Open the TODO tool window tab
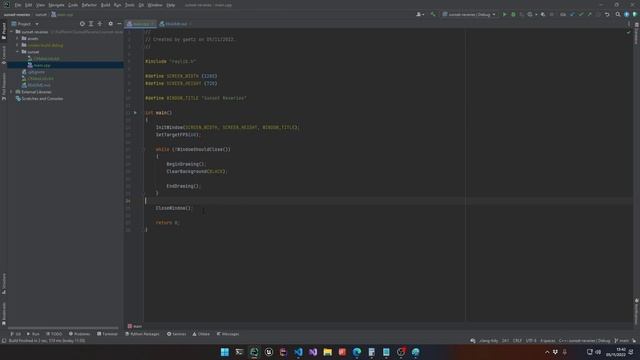640x360 pixels. (54, 334)
